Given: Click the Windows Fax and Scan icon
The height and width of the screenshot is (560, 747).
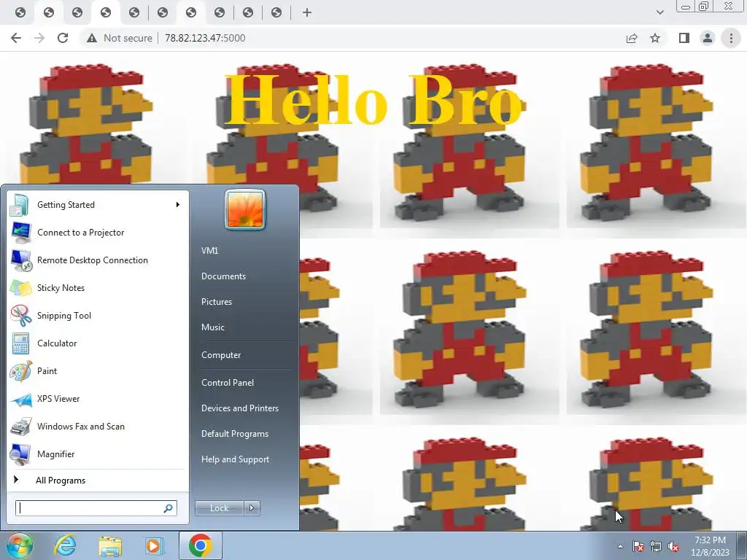Looking at the screenshot, I should pyautogui.click(x=20, y=427).
